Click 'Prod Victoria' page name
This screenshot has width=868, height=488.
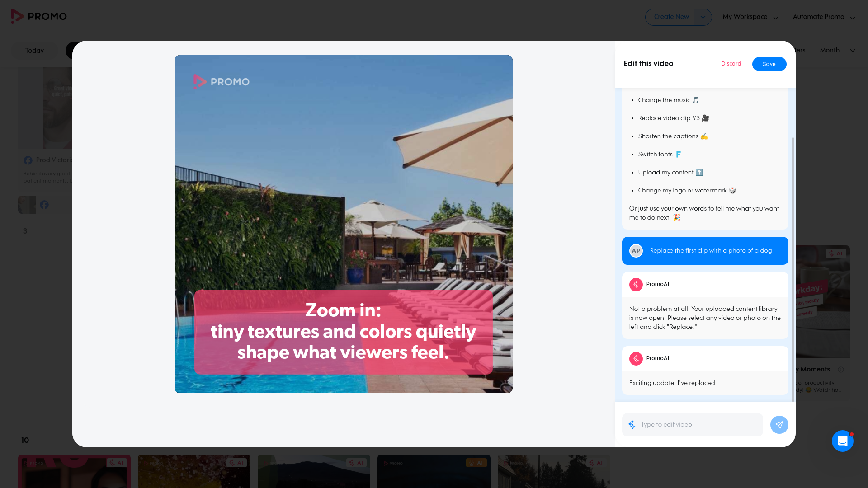coord(54,160)
